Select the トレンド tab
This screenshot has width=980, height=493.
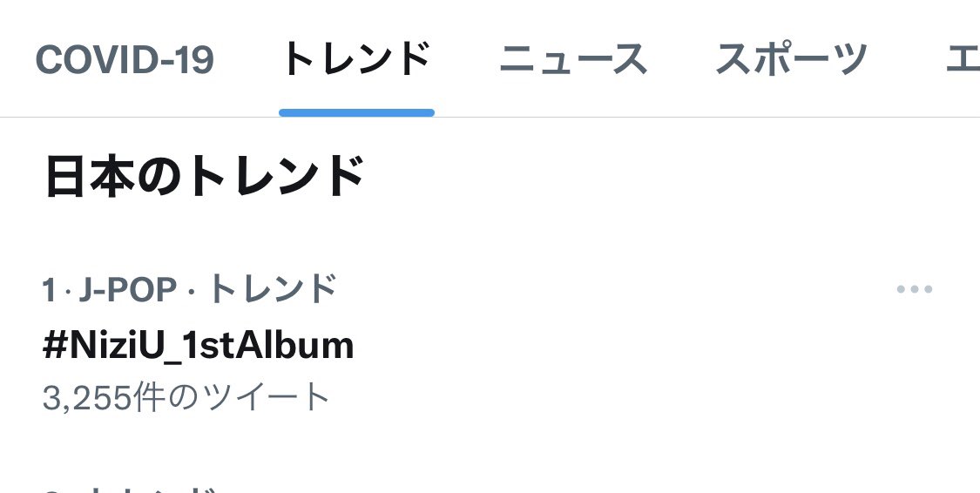point(356,58)
